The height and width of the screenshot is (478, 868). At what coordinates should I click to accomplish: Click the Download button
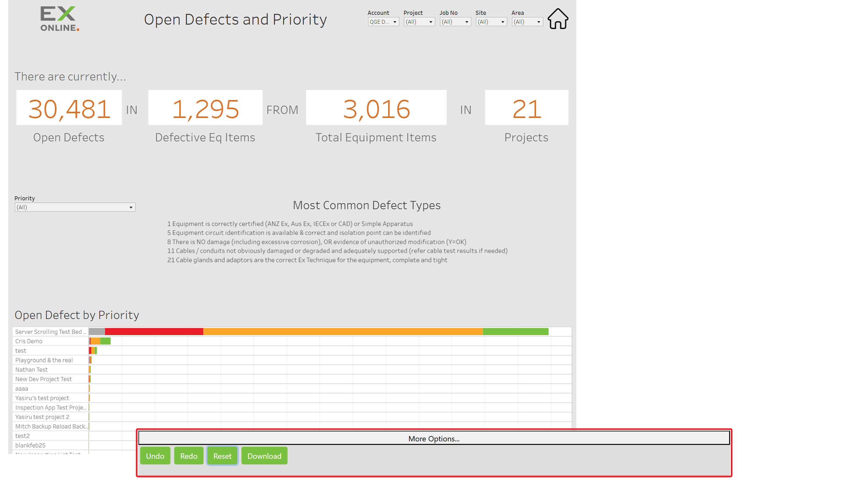pyautogui.click(x=264, y=456)
